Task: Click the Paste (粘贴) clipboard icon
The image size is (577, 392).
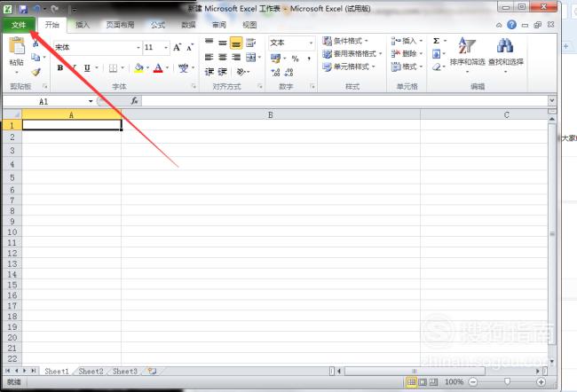Action: [x=17, y=46]
